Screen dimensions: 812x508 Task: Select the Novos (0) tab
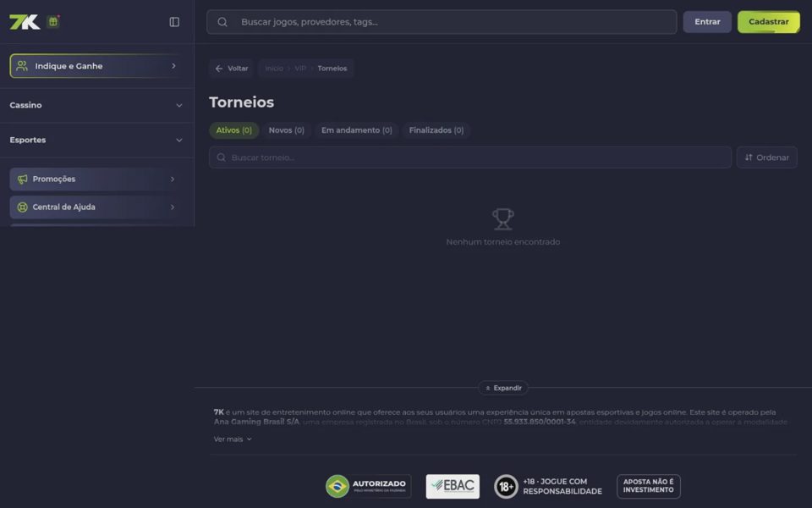click(x=287, y=130)
